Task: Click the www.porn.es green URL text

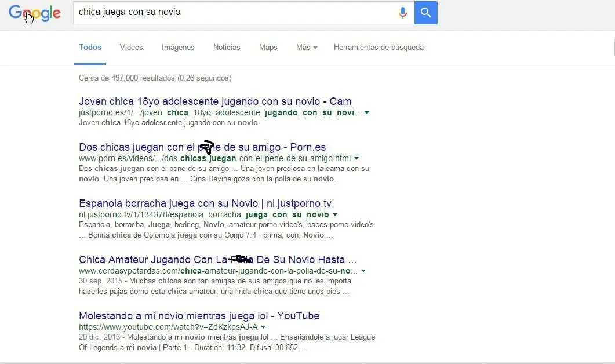Action: 214,158
